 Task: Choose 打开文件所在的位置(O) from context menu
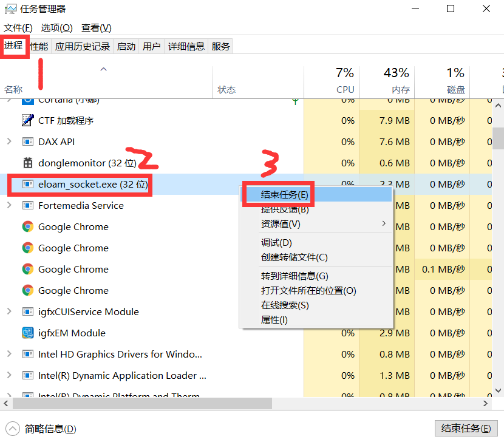coord(308,291)
